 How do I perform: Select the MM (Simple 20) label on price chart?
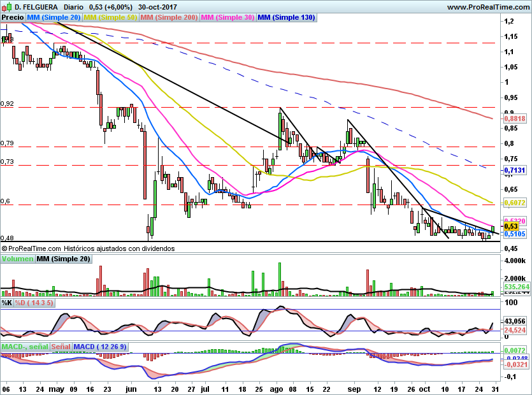54,18
